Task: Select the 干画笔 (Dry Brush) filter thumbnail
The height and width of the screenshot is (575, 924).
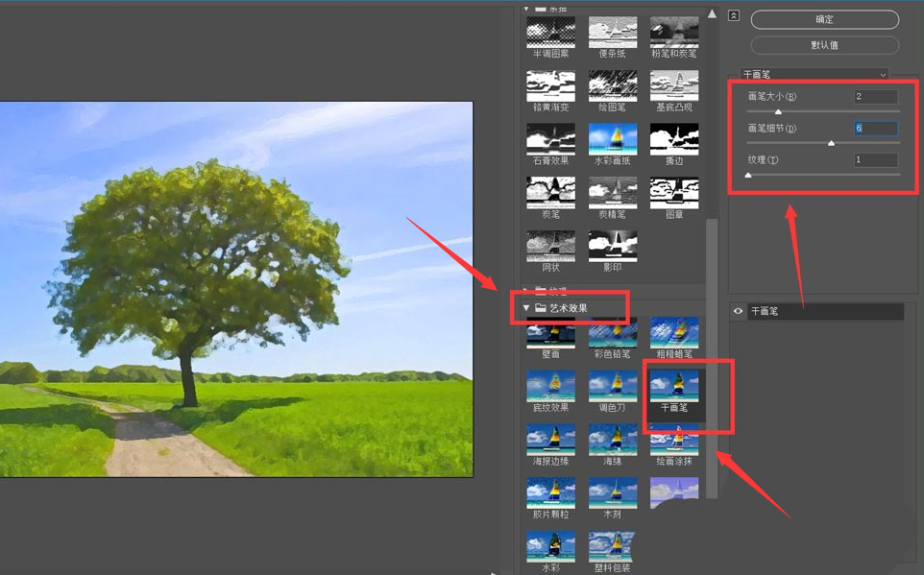Action: [x=674, y=386]
